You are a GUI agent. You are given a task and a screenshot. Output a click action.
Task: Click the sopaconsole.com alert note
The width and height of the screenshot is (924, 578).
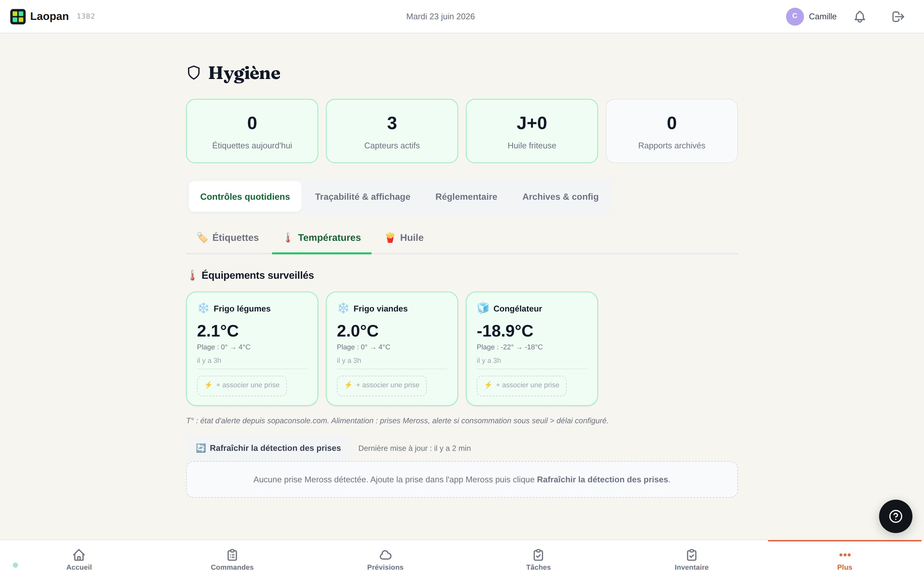pyautogui.click(x=397, y=421)
